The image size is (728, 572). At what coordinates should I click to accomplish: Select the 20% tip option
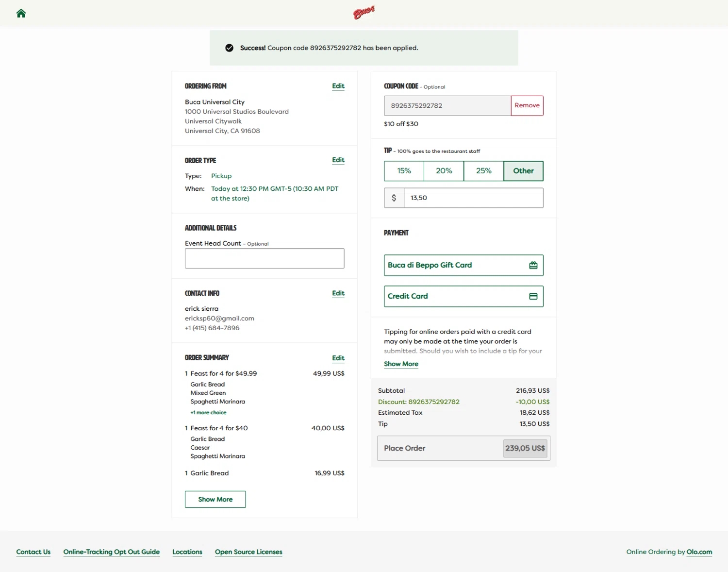pos(444,171)
